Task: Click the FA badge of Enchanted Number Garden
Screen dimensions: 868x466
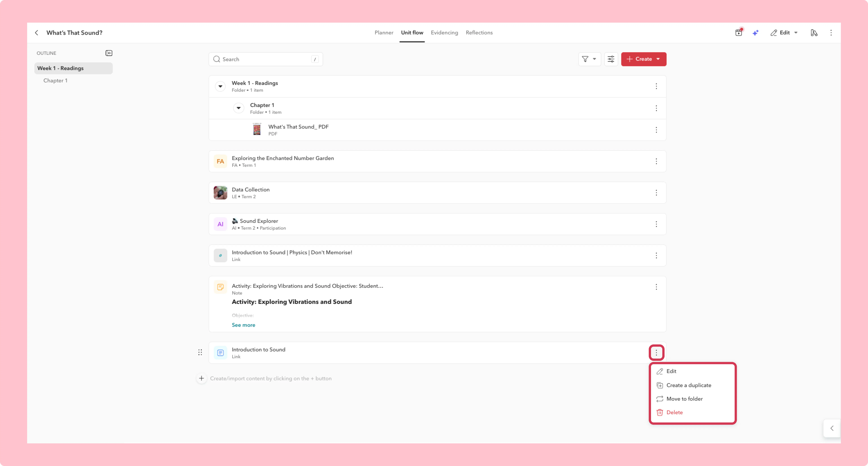Action: 220,161
